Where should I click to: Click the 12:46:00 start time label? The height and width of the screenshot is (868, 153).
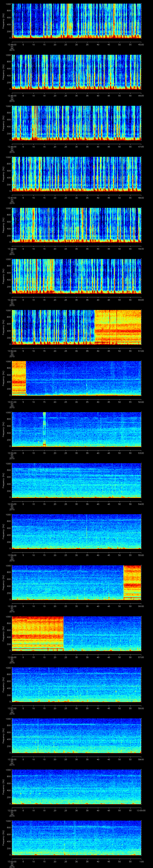coord(12,147)
